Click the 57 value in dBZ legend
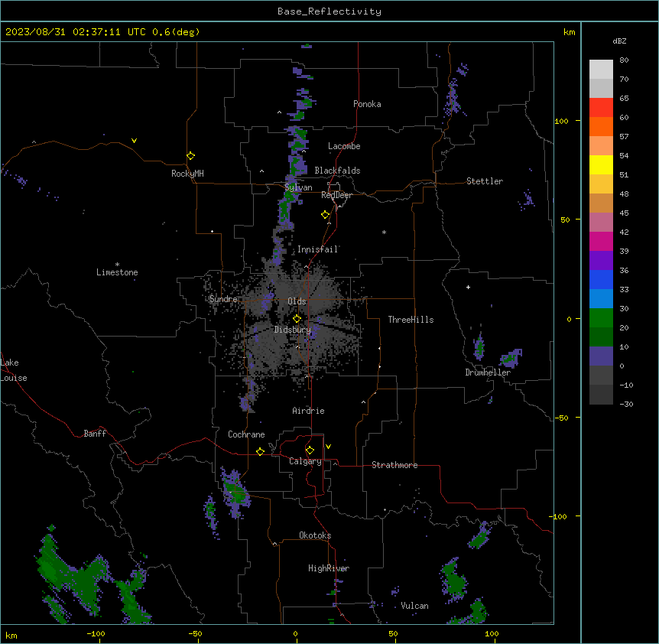This screenshot has height=644, width=659. [x=624, y=137]
